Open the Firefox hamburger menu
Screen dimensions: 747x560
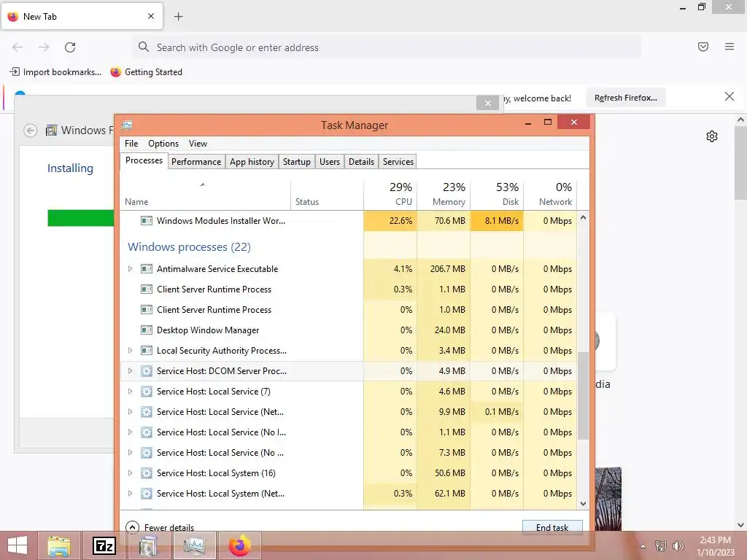coord(729,47)
